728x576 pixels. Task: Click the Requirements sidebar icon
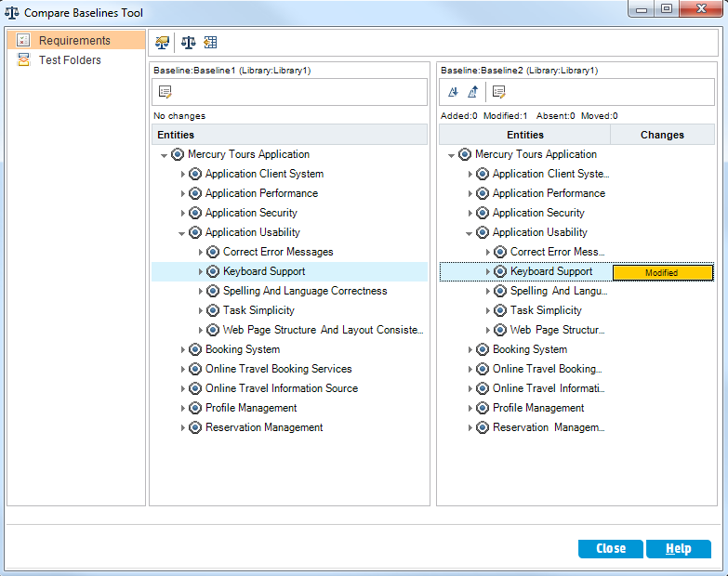23,40
